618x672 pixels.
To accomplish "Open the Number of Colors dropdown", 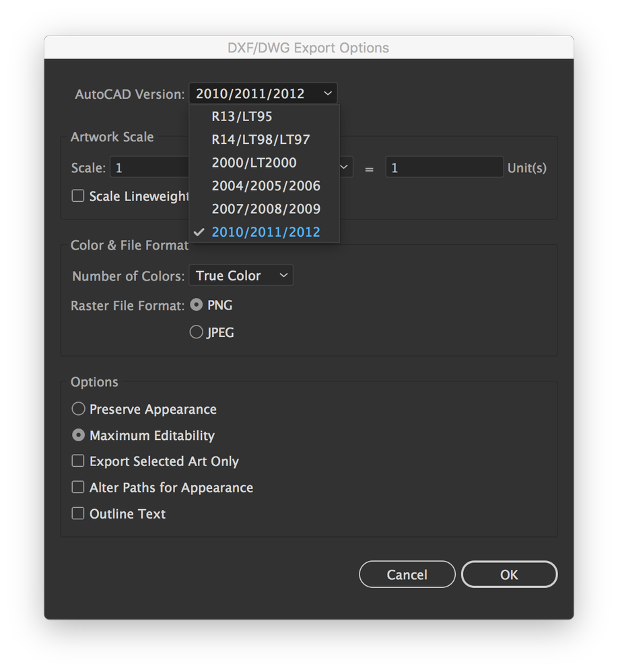I will [240, 275].
